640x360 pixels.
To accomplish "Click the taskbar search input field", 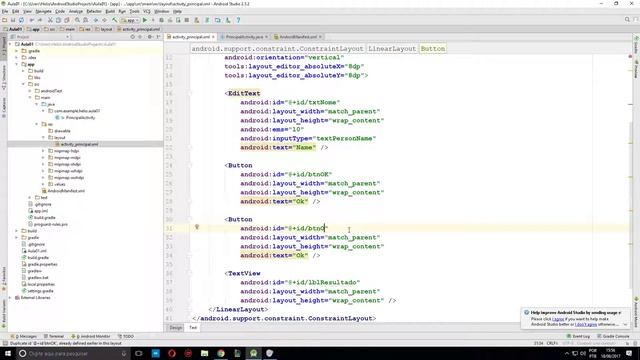I will [73, 353].
